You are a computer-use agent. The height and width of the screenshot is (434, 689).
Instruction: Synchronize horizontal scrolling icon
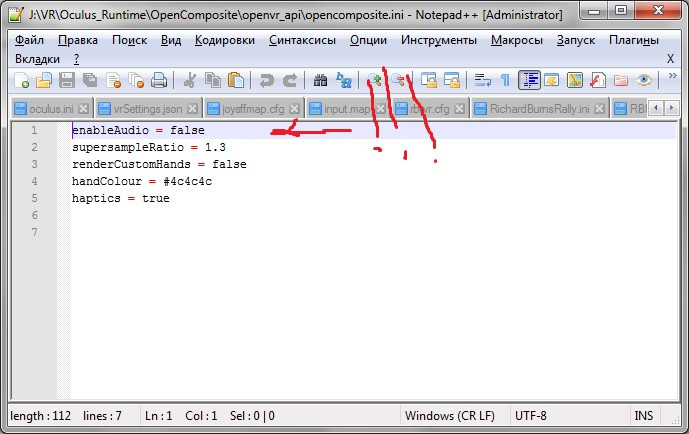(x=452, y=80)
